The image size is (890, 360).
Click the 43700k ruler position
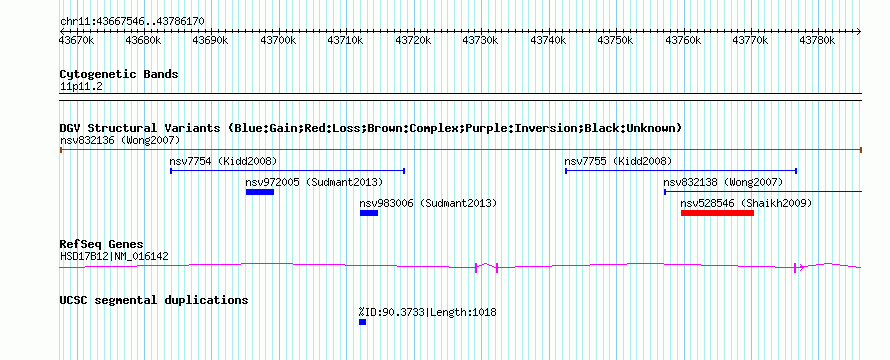click(x=278, y=40)
